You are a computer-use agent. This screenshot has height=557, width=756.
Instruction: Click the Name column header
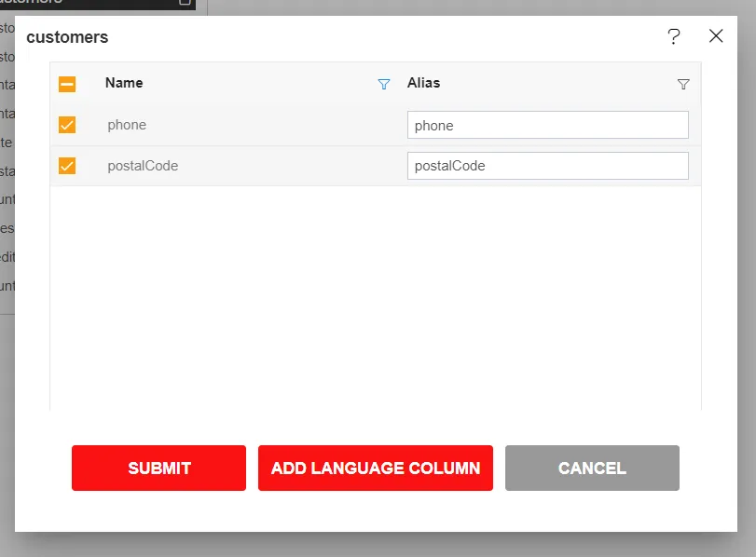(124, 83)
